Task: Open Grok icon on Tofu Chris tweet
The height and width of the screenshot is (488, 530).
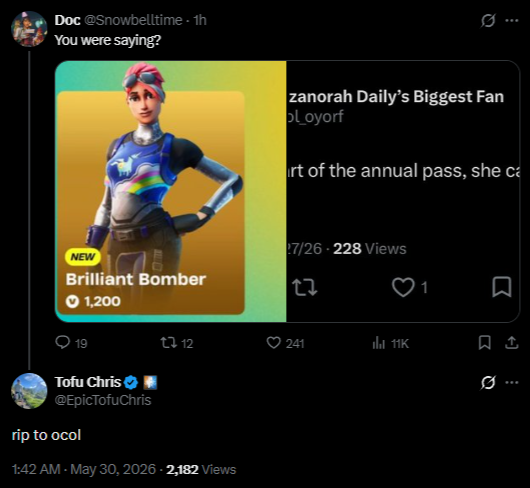Action: click(x=488, y=383)
